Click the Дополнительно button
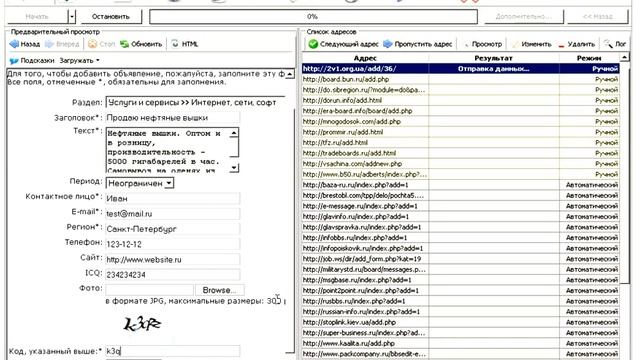 tap(524, 17)
